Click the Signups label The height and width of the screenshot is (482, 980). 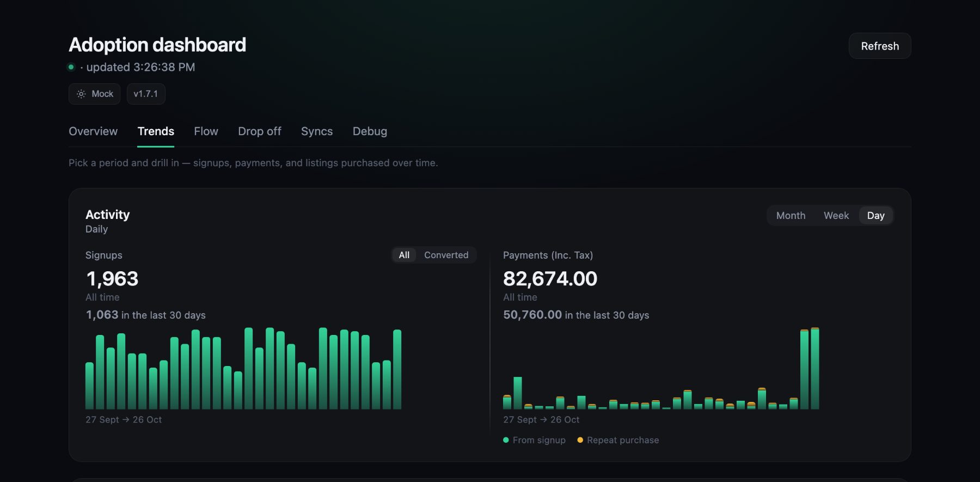coord(104,255)
